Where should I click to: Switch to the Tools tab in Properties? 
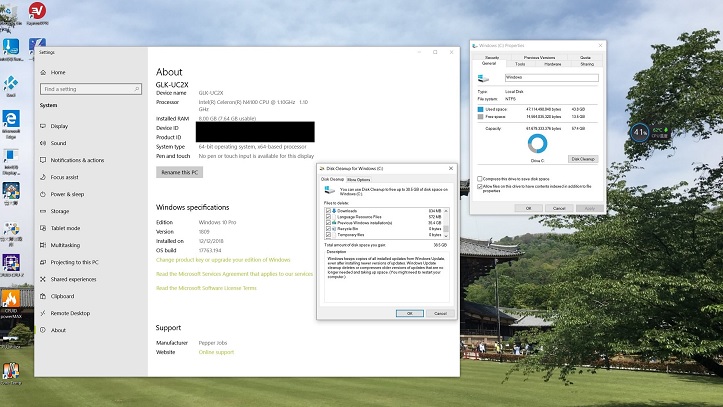520,64
